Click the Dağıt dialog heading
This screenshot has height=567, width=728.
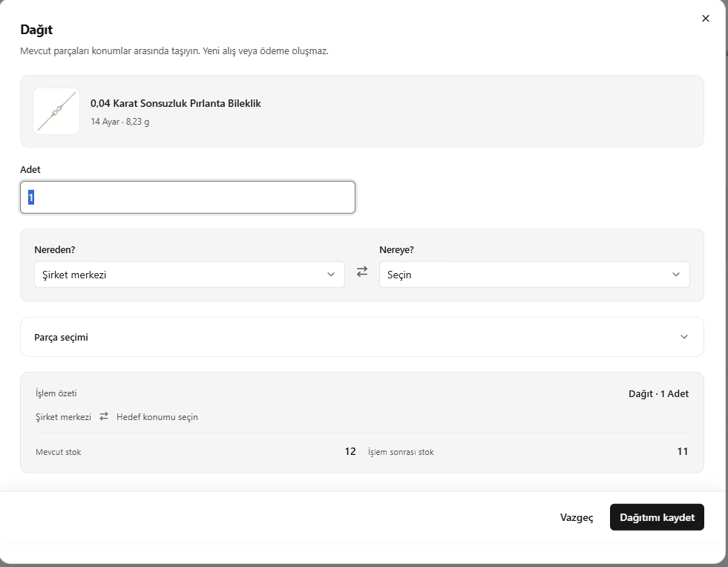[x=36, y=30]
